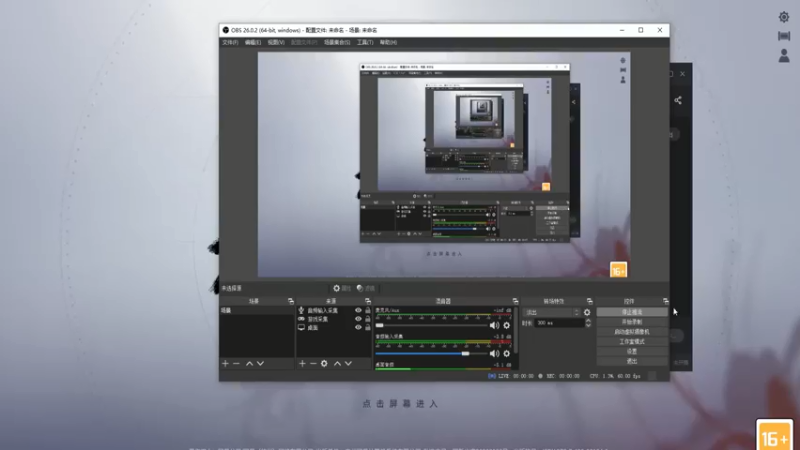
Task: Open transition properties gear icon
Action: pos(587,312)
